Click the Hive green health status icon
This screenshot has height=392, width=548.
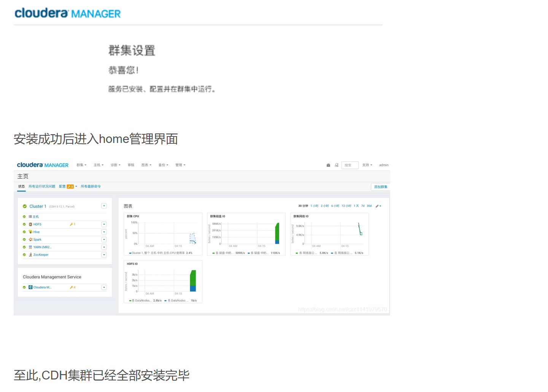coord(24,232)
